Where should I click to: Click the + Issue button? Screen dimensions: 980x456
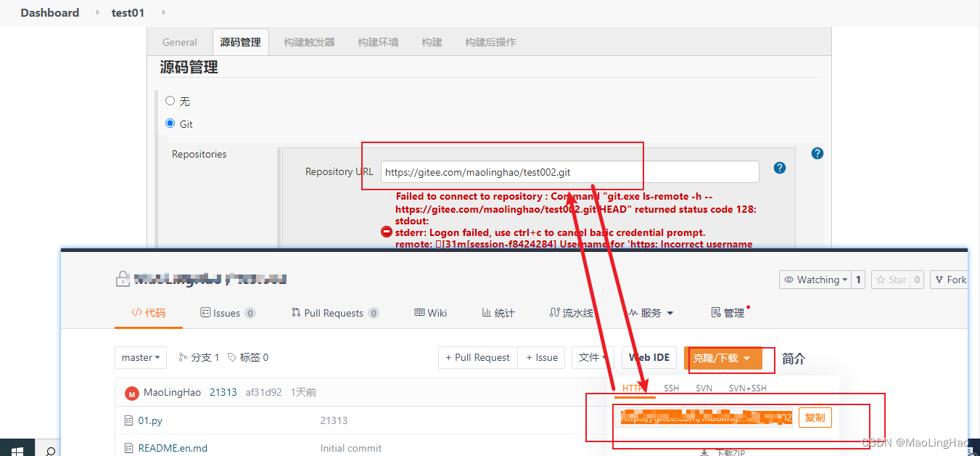point(542,357)
